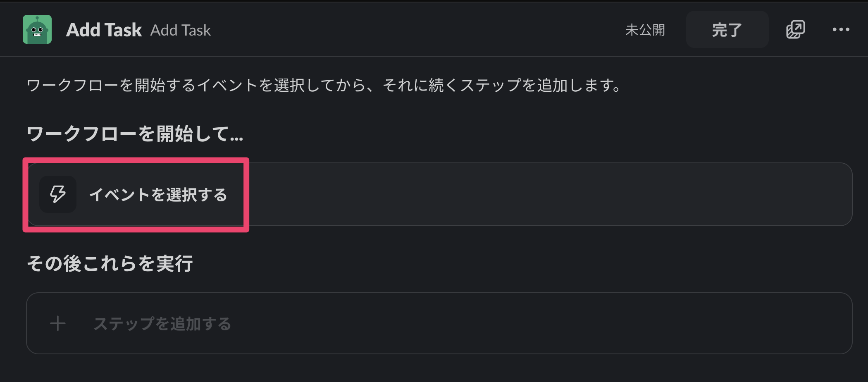Open the three-dot more options menu
This screenshot has width=868, height=382.
click(841, 29)
